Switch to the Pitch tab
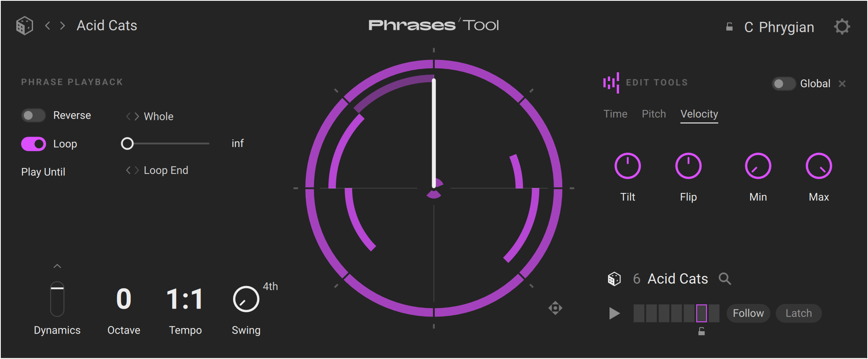 tap(654, 114)
